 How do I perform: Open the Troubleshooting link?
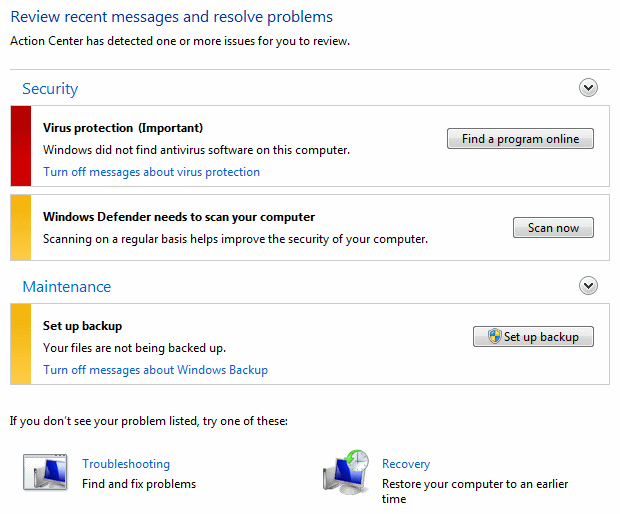click(x=126, y=463)
